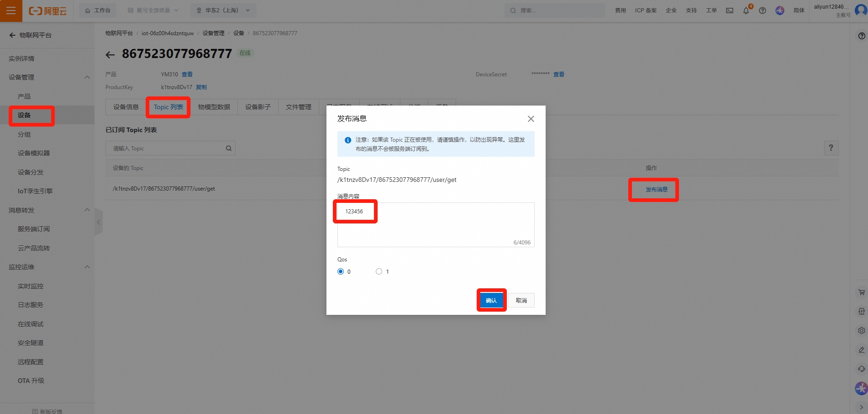Viewport: 868px width, 414px height.
Task: Select Qos 0 radio button
Action: point(341,271)
